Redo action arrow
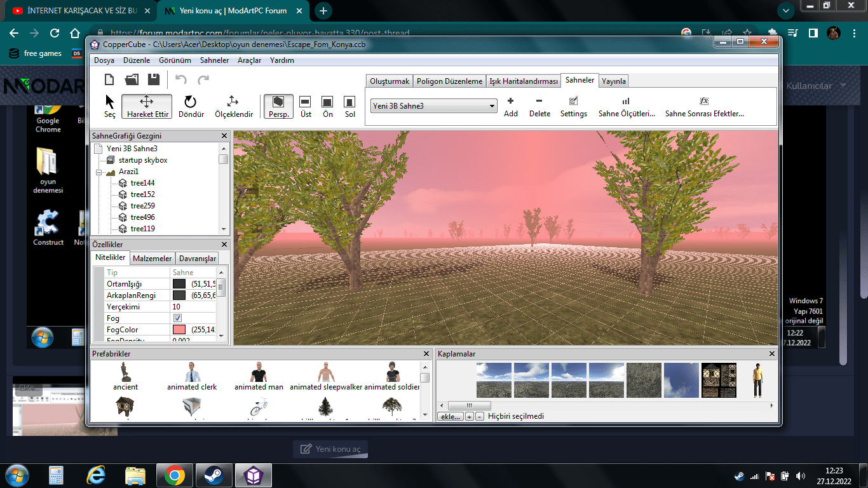 (203, 79)
